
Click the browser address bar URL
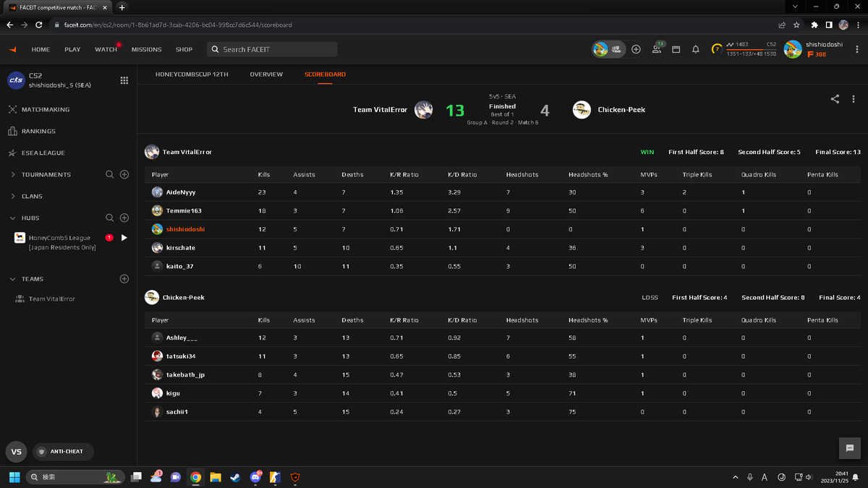(x=178, y=25)
